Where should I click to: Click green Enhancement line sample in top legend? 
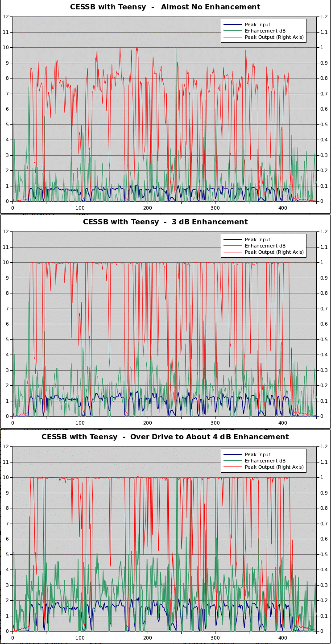232,31
